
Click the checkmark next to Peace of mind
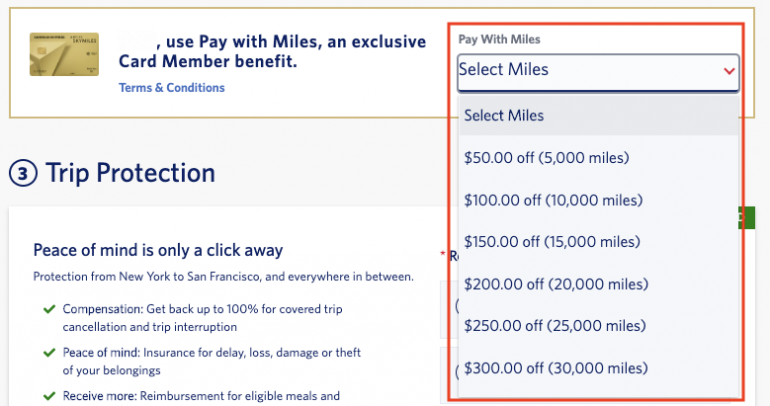pos(49,353)
